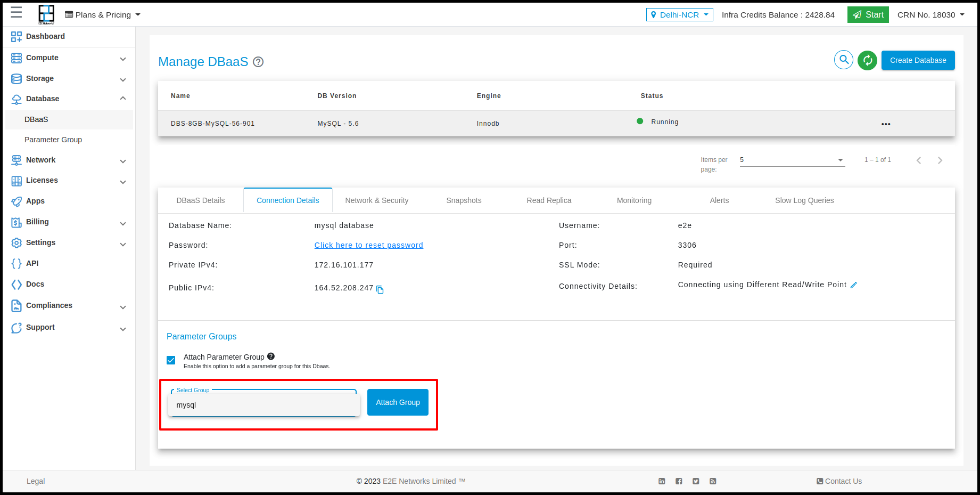Click the search database icon
Screen dimensions: 980x495
point(844,60)
